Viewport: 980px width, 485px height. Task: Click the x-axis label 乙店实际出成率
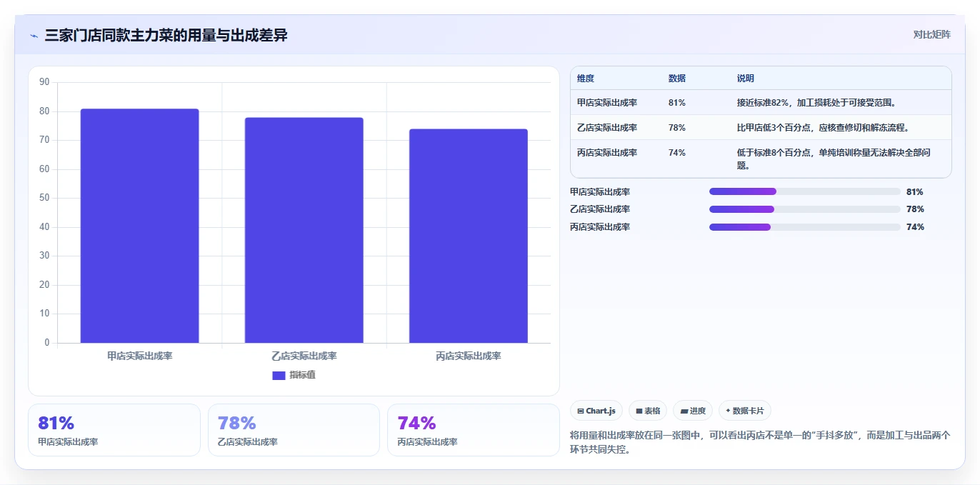click(x=304, y=356)
